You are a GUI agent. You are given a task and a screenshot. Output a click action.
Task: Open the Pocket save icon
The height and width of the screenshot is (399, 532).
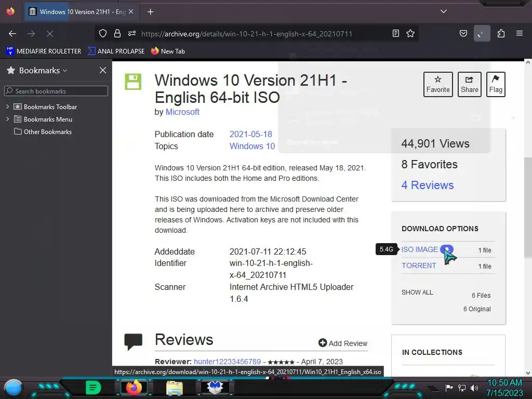click(463, 33)
